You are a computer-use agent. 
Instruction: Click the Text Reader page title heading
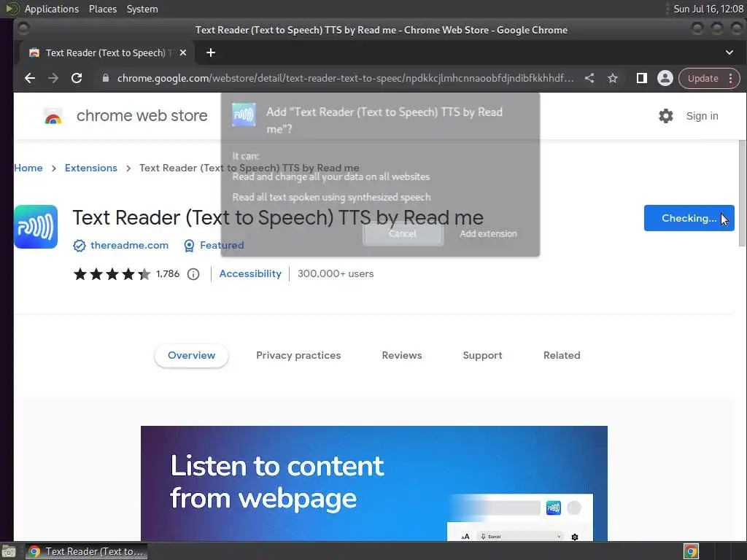point(278,217)
